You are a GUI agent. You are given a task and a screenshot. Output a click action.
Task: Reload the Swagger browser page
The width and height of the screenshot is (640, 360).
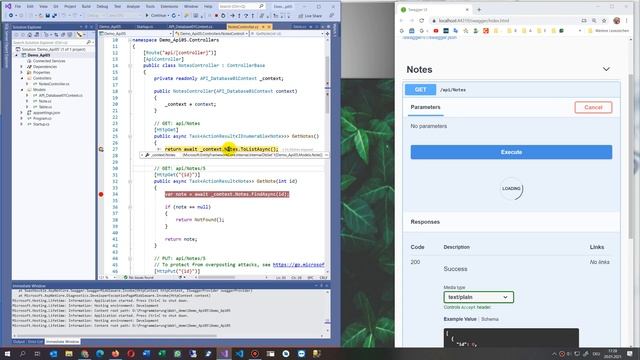tap(422, 20)
